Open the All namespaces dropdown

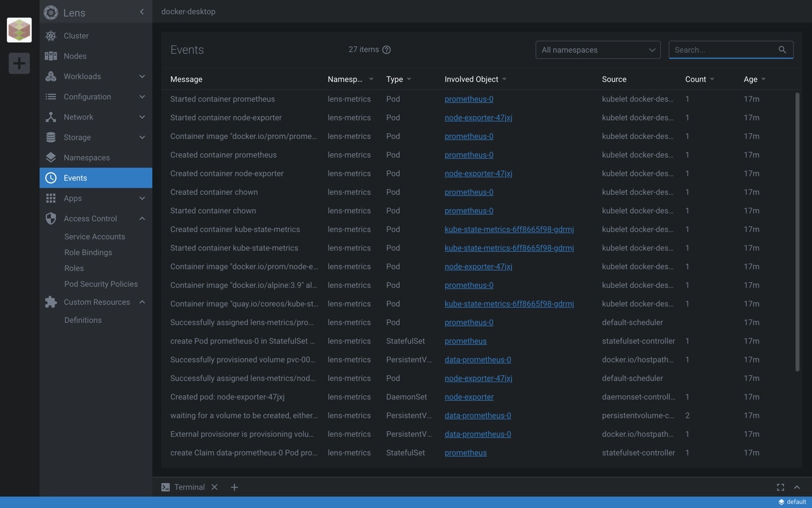click(x=598, y=50)
